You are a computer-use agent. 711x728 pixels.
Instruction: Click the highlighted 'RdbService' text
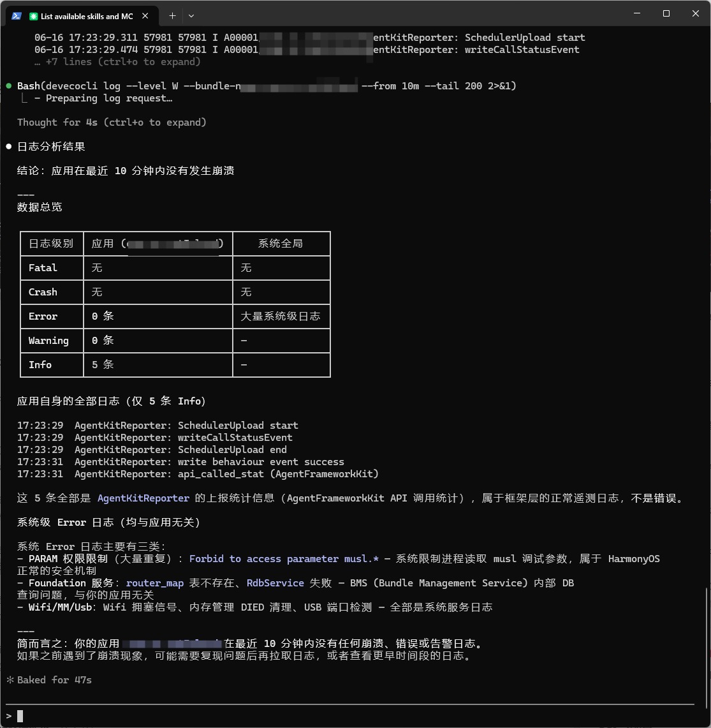[x=275, y=583]
